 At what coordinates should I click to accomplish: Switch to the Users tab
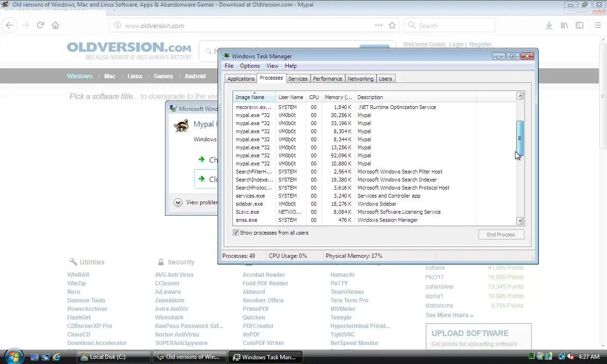point(386,79)
